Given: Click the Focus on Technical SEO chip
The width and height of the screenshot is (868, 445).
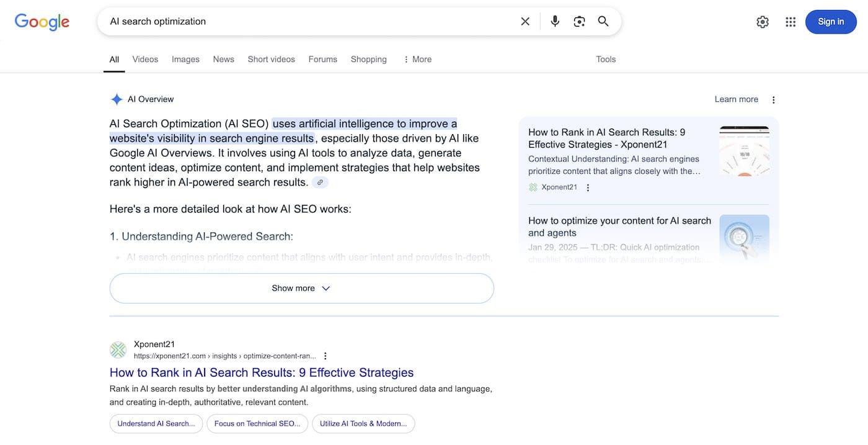Looking at the screenshot, I should (257, 423).
